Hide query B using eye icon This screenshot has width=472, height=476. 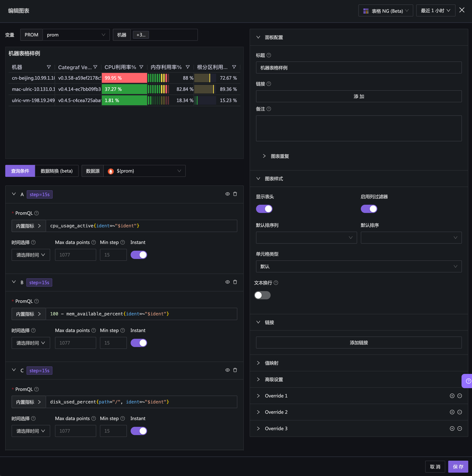[x=227, y=282]
